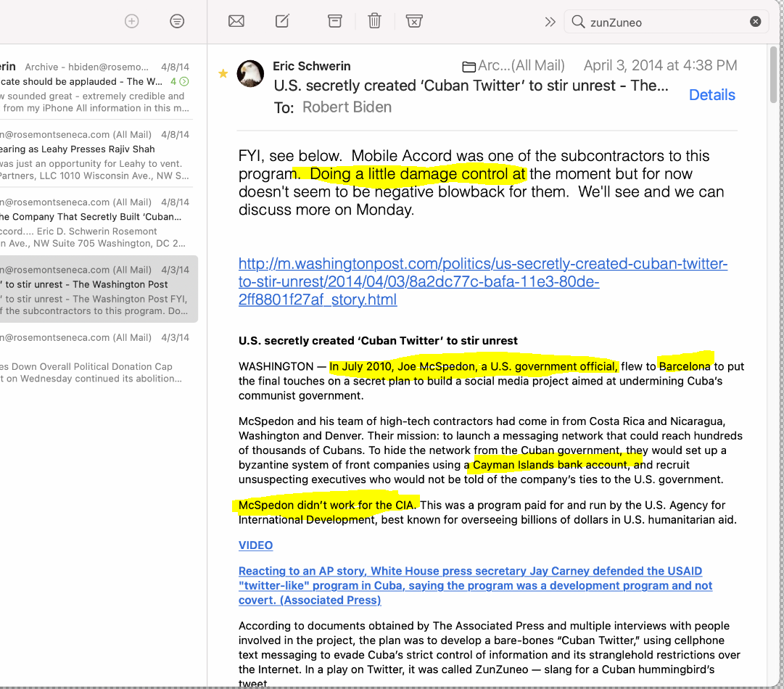Click the magnifying glass search icon
This screenshot has width=784, height=689.
(578, 22)
